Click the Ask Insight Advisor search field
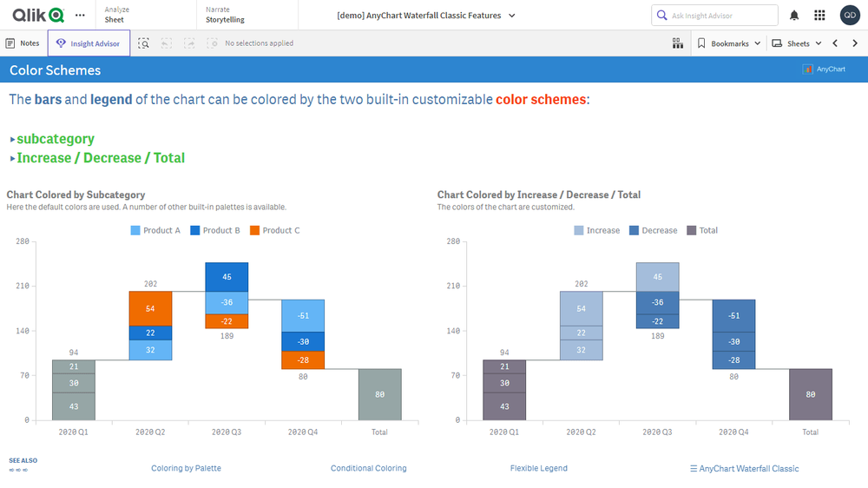Image resolution: width=868 pixels, height=488 pixels. (x=714, y=16)
